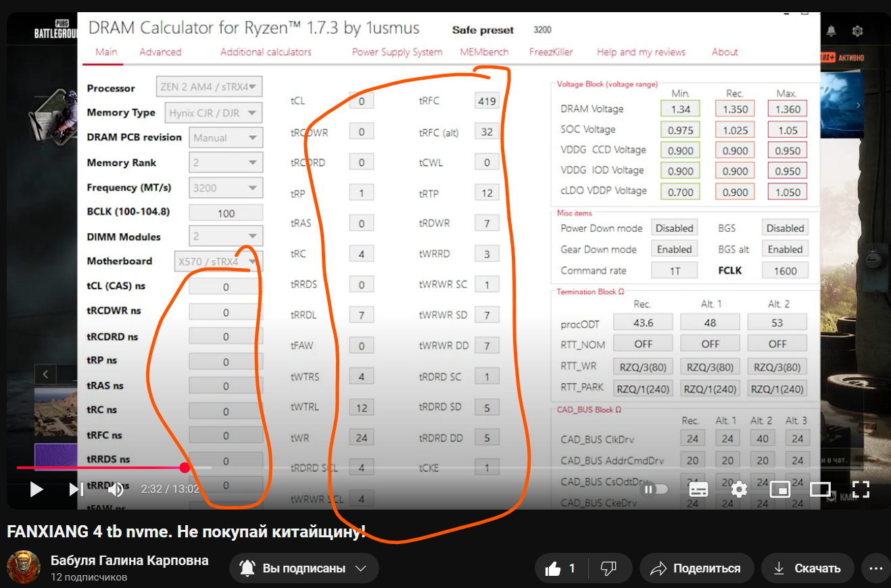
Task: Click the cLDO VDDP Voltage Max. value 1.050
Action: 788,192
